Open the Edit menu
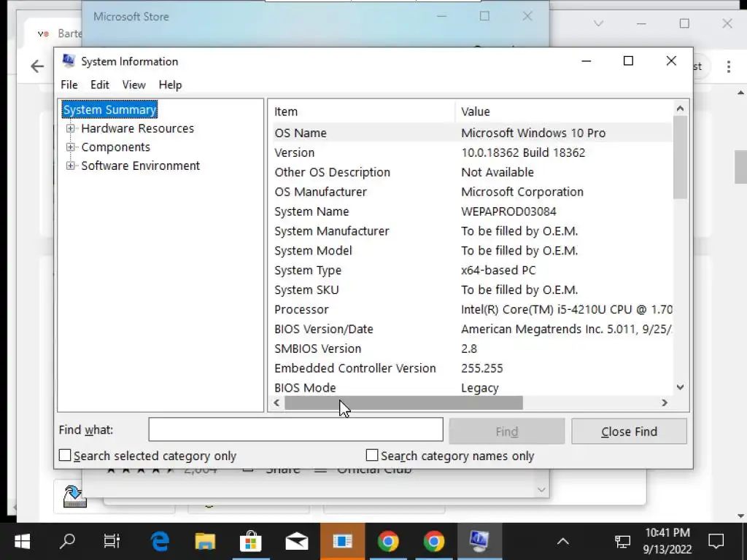This screenshot has height=560, width=747. pos(99,85)
